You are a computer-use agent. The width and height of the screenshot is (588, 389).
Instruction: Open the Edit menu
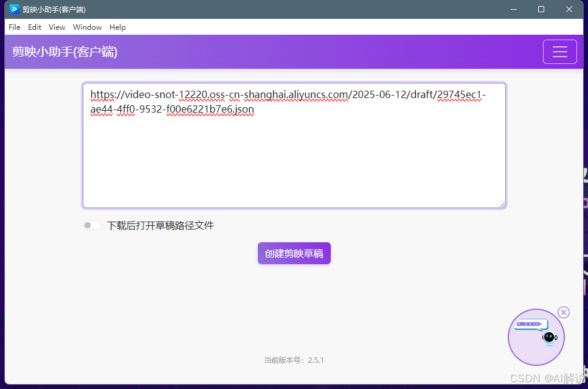pyautogui.click(x=35, y=27)
